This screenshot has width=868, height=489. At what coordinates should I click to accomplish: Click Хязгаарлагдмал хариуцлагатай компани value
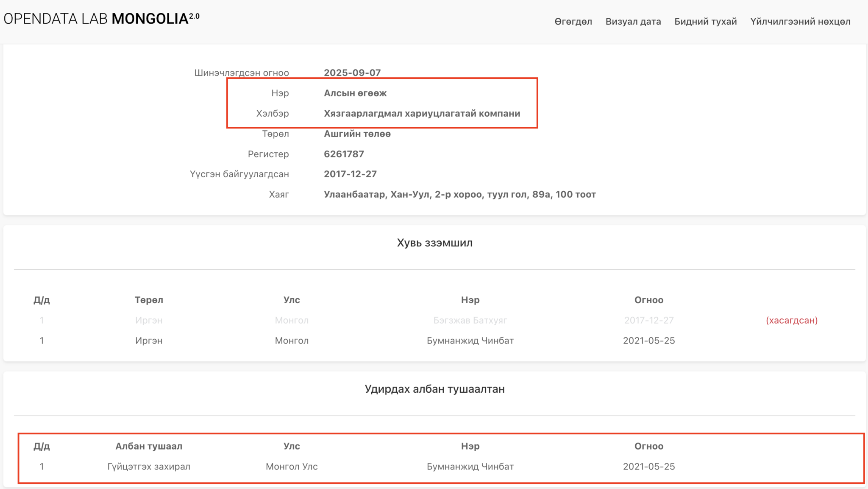point(422,113)
